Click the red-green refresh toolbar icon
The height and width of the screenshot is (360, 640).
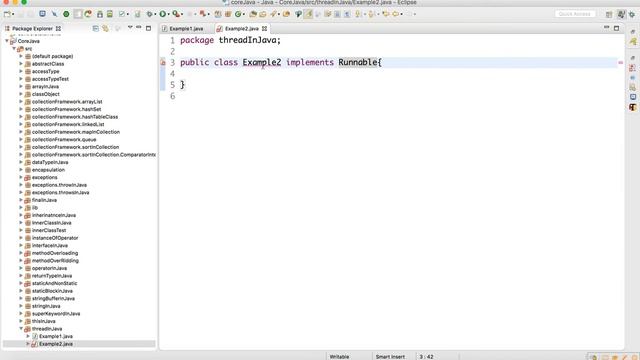[x=88, y=14]
